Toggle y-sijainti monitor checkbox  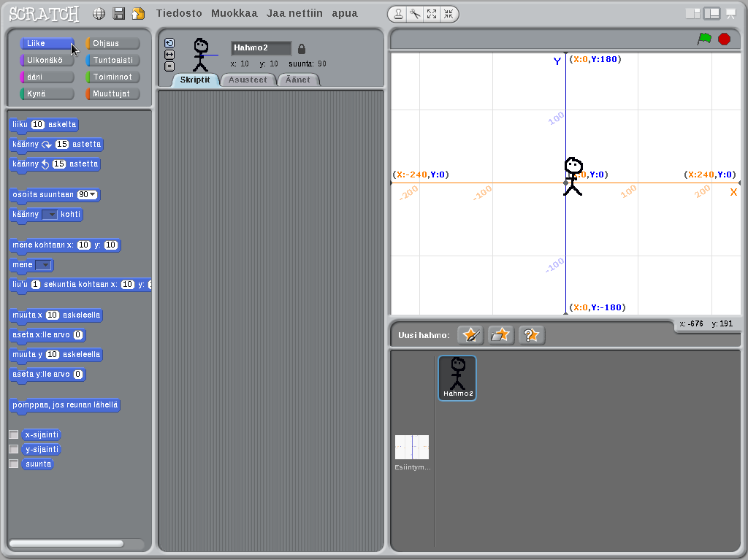tap(14, 449)
